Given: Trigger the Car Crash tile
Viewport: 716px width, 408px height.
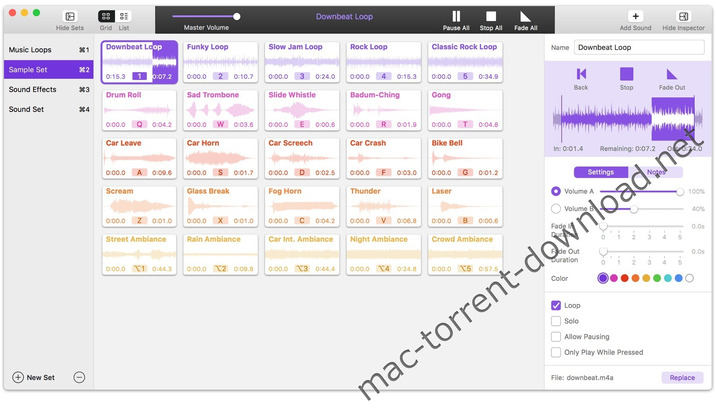Looking at the screenshot, I should point(384,159).
